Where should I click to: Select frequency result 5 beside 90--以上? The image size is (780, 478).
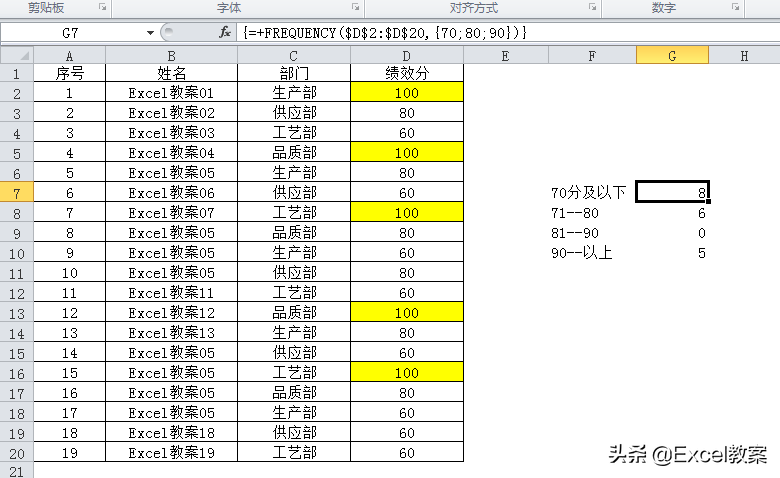[x=672, y=253]
